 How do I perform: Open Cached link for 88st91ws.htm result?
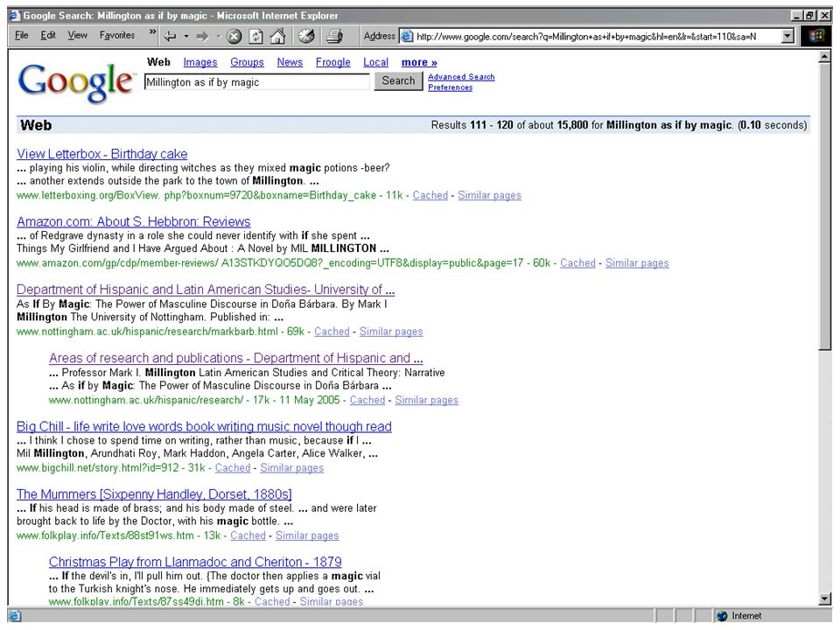coord(248,535)
